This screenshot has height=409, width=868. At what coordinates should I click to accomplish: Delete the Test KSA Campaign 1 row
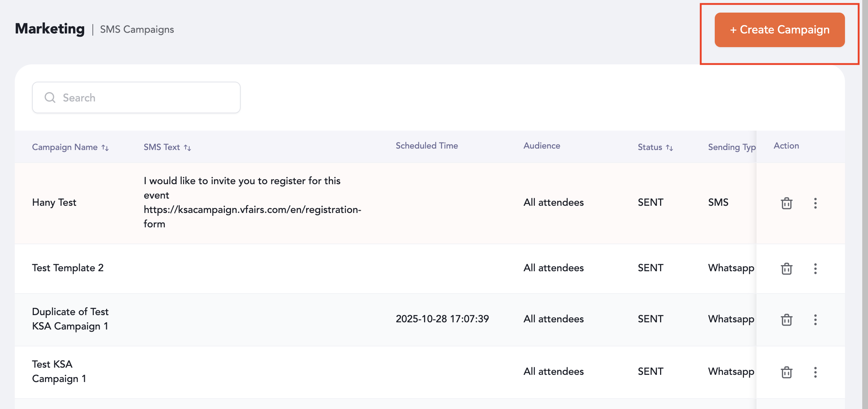click(x=786, y=372)
